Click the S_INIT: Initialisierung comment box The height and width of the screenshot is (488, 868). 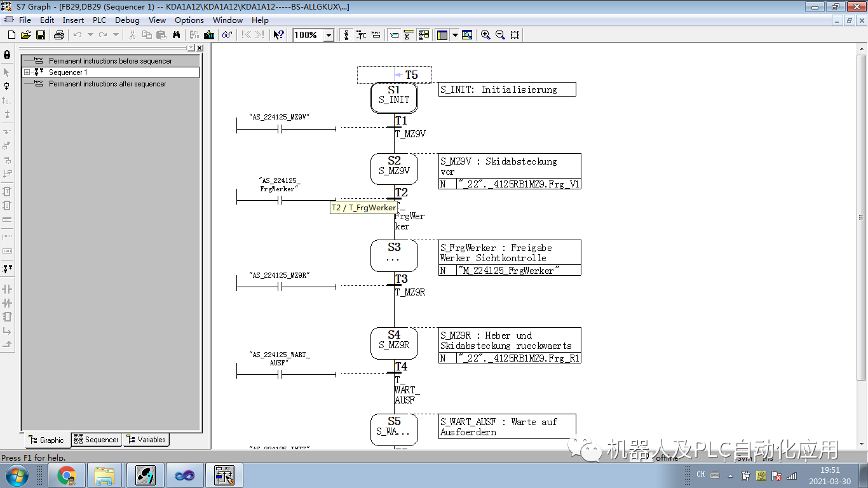[x=507, y=90]
